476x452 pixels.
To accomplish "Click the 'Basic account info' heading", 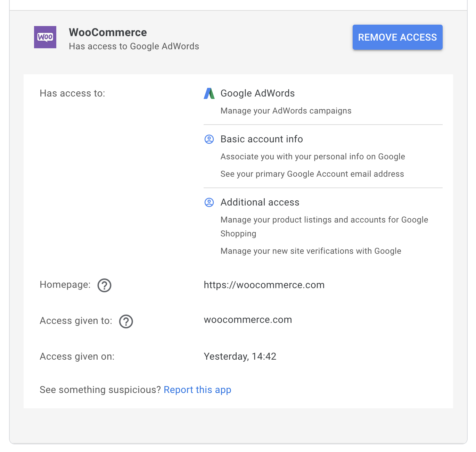I will (262, 139).
